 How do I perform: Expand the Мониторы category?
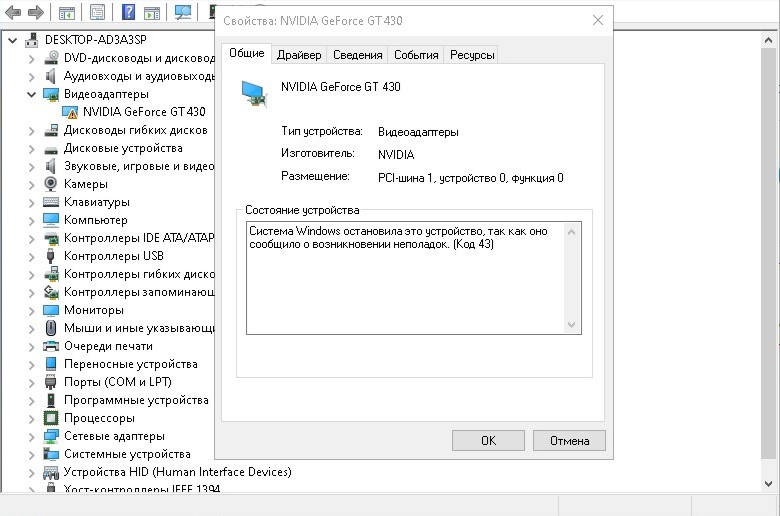click(31, 310)
